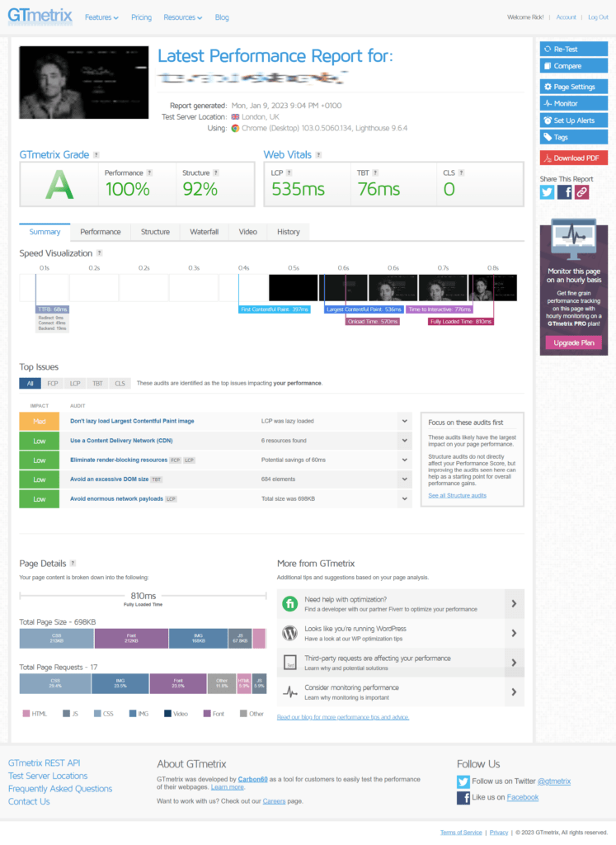Click the Font 212KB page size segment
616x845 pixels.
[131, 639]
